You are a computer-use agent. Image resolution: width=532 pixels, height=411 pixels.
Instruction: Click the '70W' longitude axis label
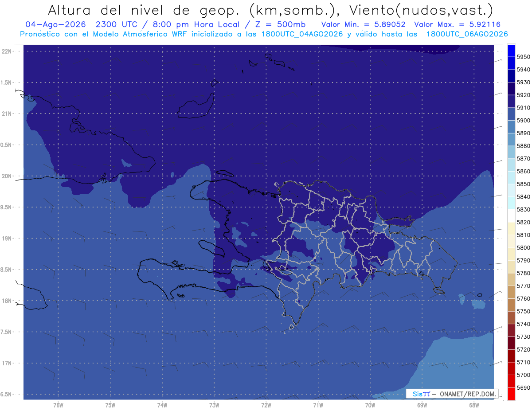(370, 405)
